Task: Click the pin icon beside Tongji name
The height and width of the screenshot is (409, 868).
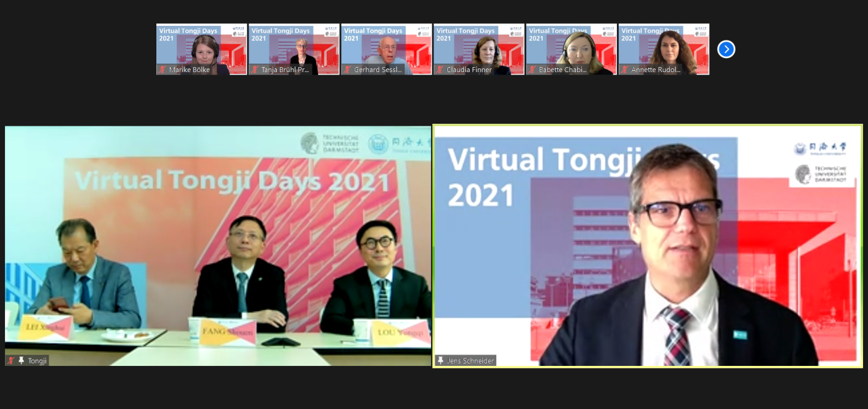Action: point(21,360)
